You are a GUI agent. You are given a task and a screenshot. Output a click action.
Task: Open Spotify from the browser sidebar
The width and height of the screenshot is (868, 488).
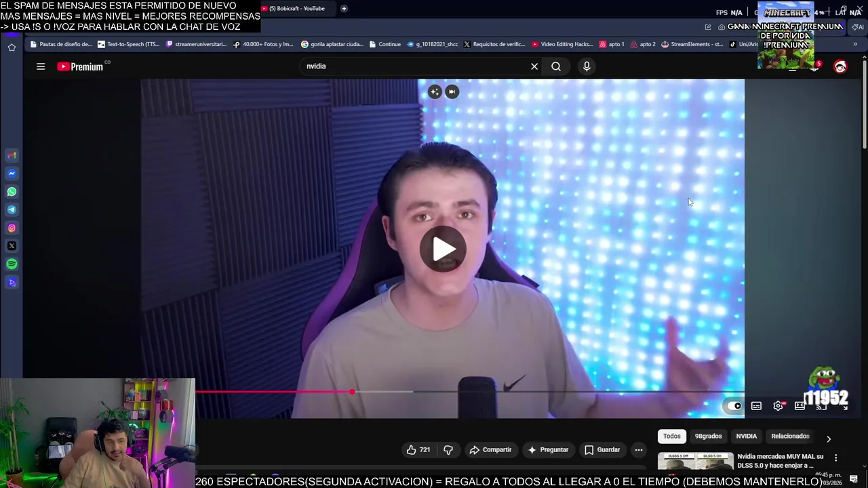[12, 264]
